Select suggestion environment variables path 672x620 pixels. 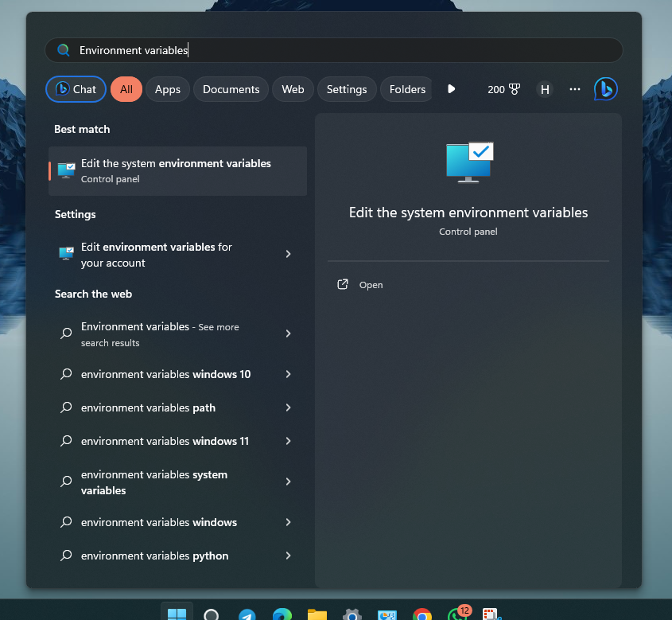(x=178, y=407)
